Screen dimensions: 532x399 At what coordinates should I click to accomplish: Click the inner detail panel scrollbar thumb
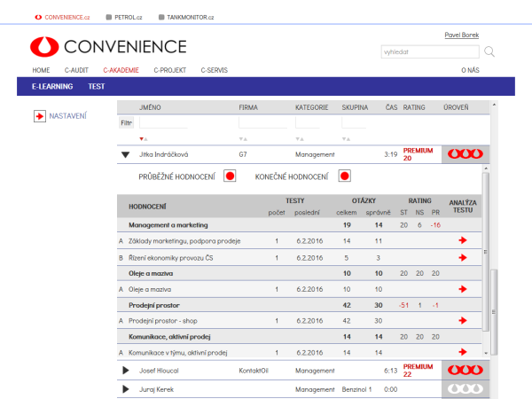click(x=486, y=252)
